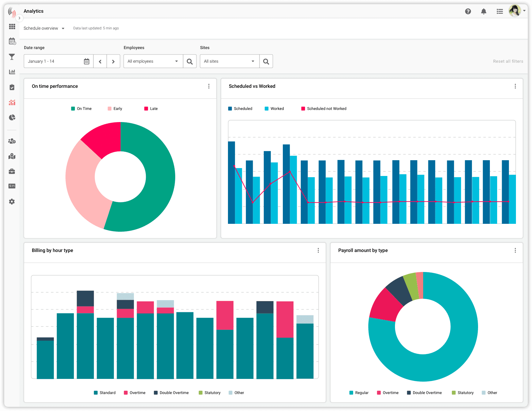Open the Schedule overview dropdown
532x411 pixels.
tap(44, 28)
